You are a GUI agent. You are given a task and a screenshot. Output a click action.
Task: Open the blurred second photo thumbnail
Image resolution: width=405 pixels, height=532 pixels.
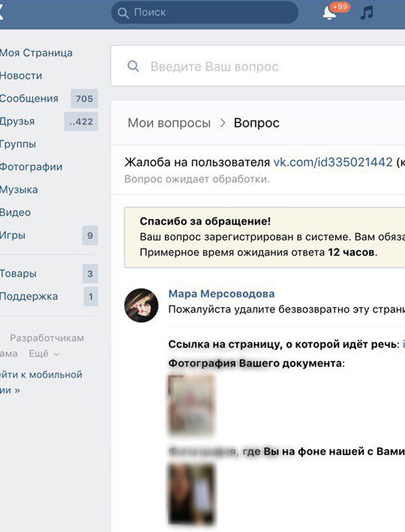pos(192,494)
